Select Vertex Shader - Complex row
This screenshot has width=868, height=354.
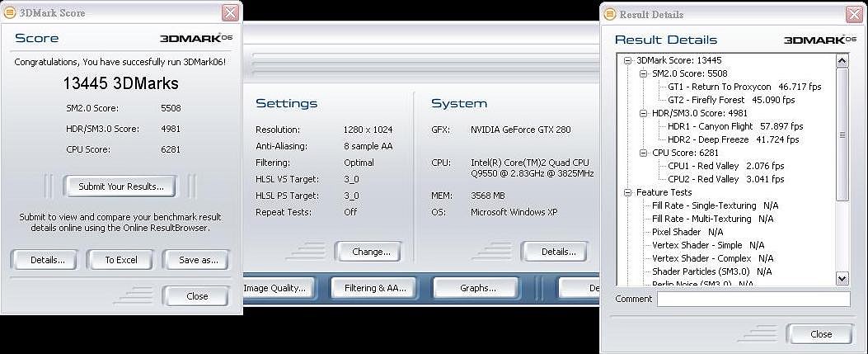712,258
